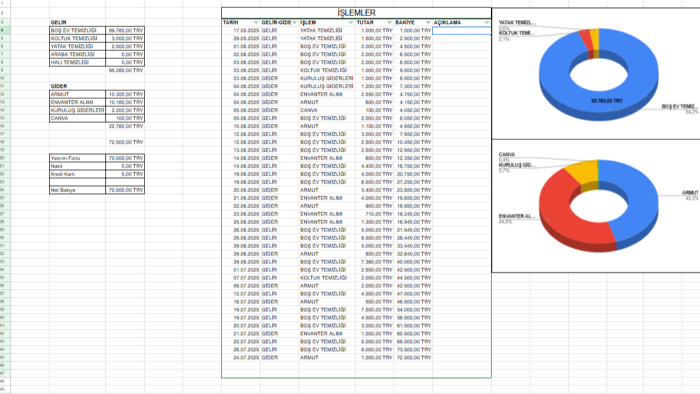Click the small red slice in the income chart

pos(587,39)
